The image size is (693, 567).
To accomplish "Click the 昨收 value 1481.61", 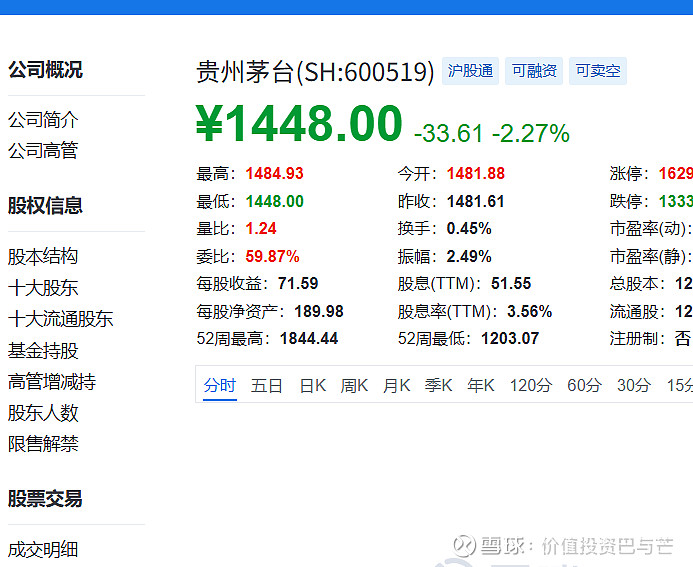I will click(476, 202).
